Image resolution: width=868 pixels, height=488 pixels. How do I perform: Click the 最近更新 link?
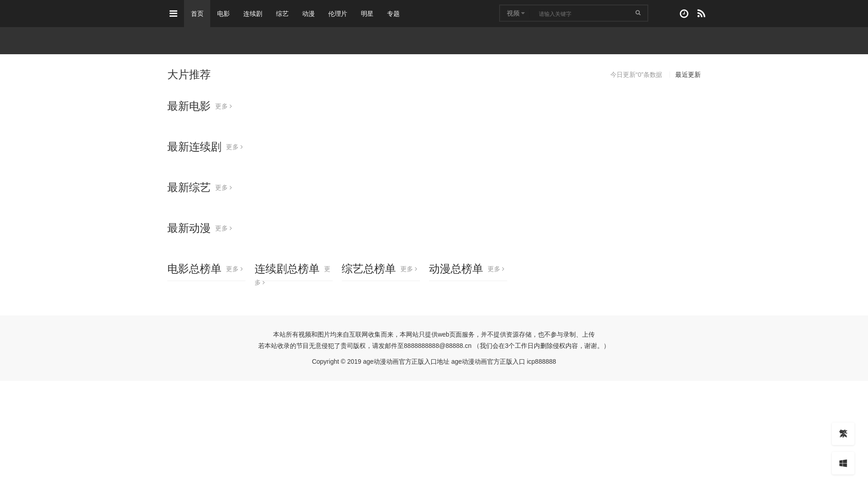tap(688, 75)
